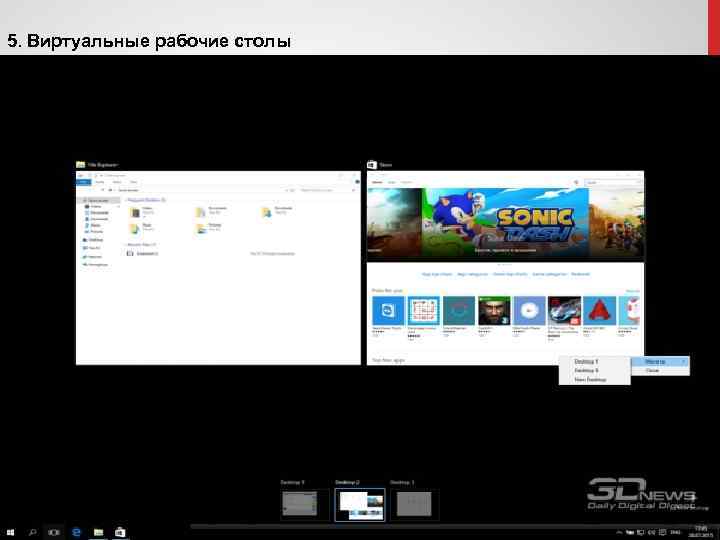Select the Desktop 2 thumbnail
This screenshot has width=720, height=540.
[x=360, y=504]
